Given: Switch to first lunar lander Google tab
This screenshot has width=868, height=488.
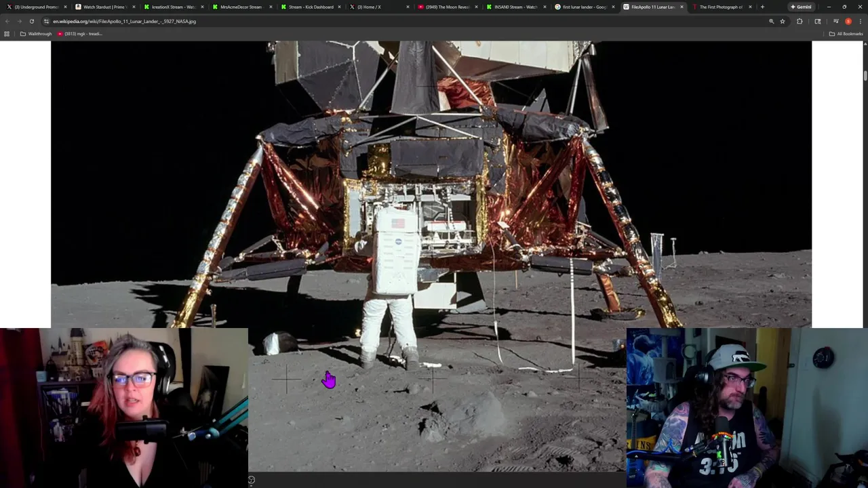Looking at the screenshot, I should click(x=584, y=7).
